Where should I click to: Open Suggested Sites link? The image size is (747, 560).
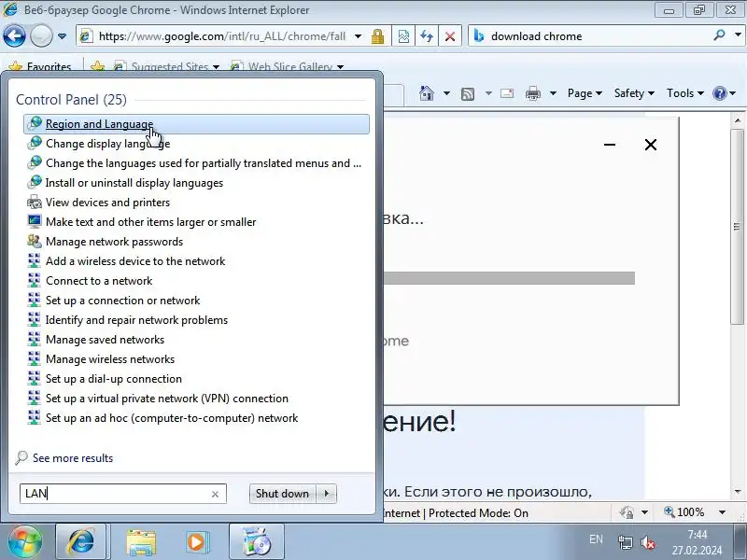coord(165,66)
